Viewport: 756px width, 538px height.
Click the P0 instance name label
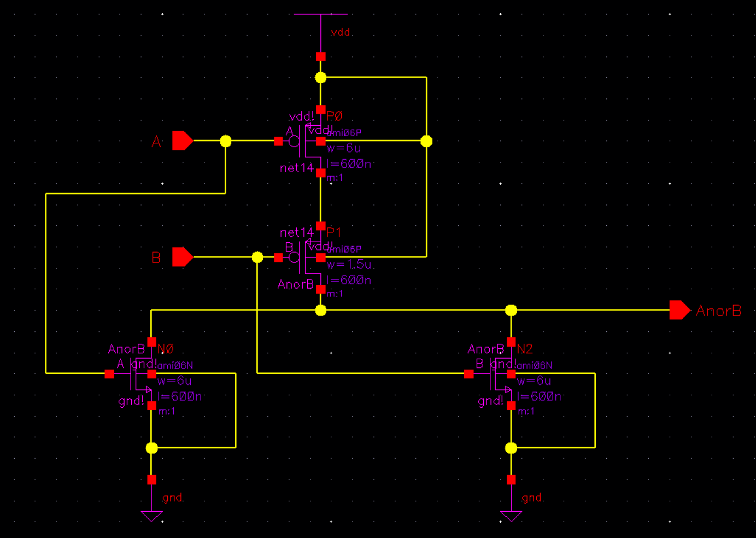pyautogui.click(x=335, y=116)
